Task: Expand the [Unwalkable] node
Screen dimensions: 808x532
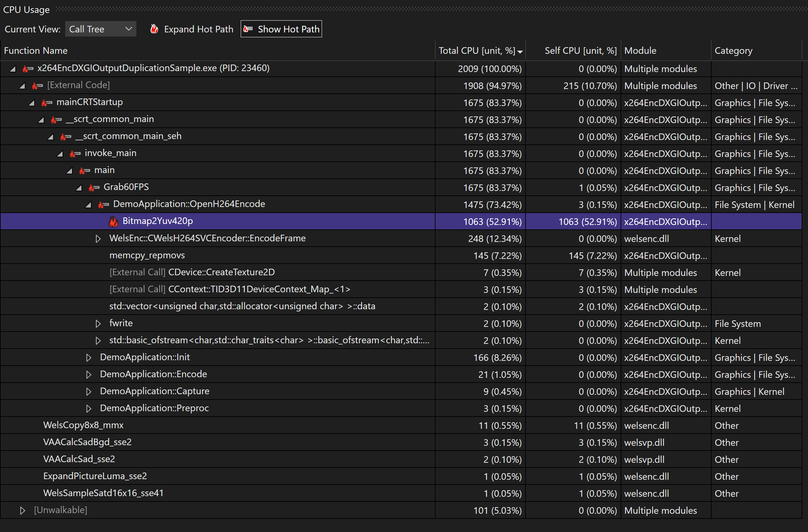Action: [22, 510]
